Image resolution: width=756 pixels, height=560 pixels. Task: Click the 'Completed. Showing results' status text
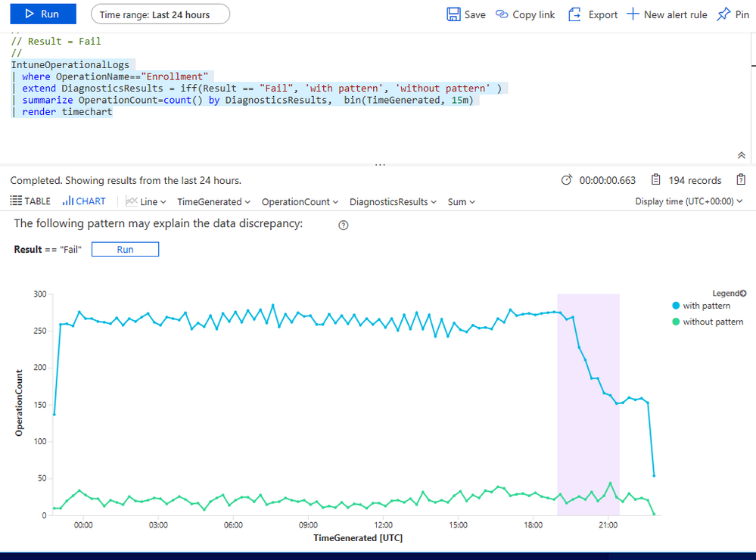coord(126,180)
